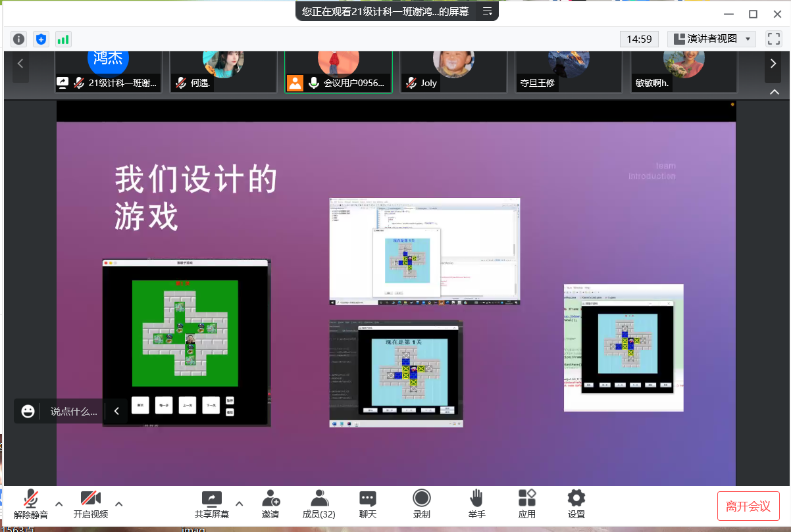
Task: Open the screen-share banner options menu
Action: click(x=488, y=11)
